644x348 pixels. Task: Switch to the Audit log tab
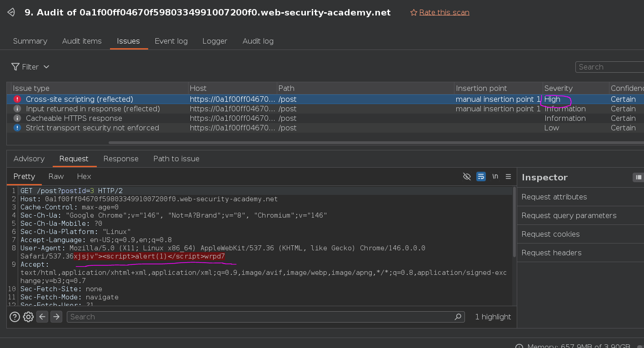tap(258, 41)
